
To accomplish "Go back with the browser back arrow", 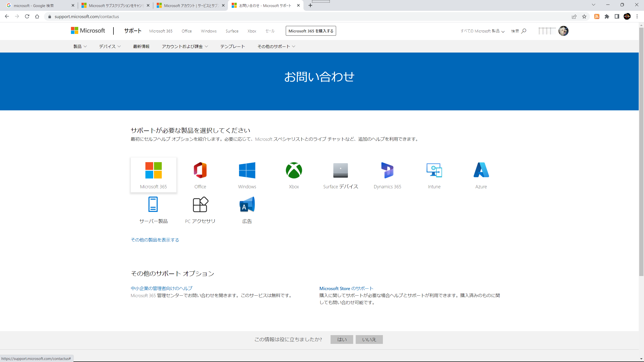I will 7,16.
